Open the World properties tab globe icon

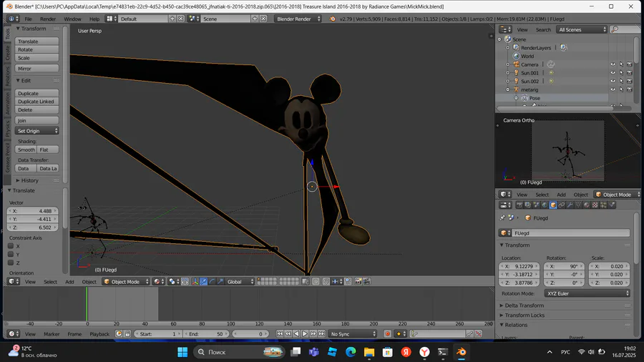(545, 205)
